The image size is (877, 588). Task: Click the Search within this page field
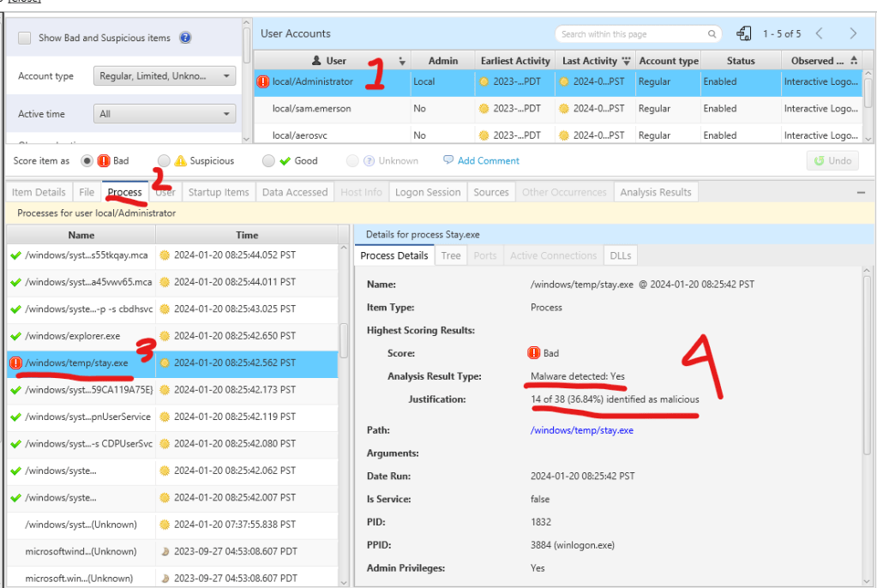tap(630, 34)
